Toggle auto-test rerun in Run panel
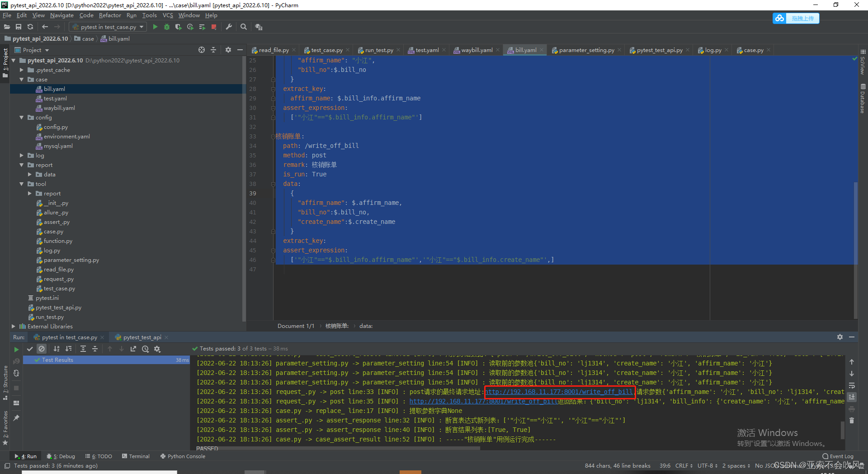This screenshot has height=474, width=868. pyautogui.click(x=16, y=373)
